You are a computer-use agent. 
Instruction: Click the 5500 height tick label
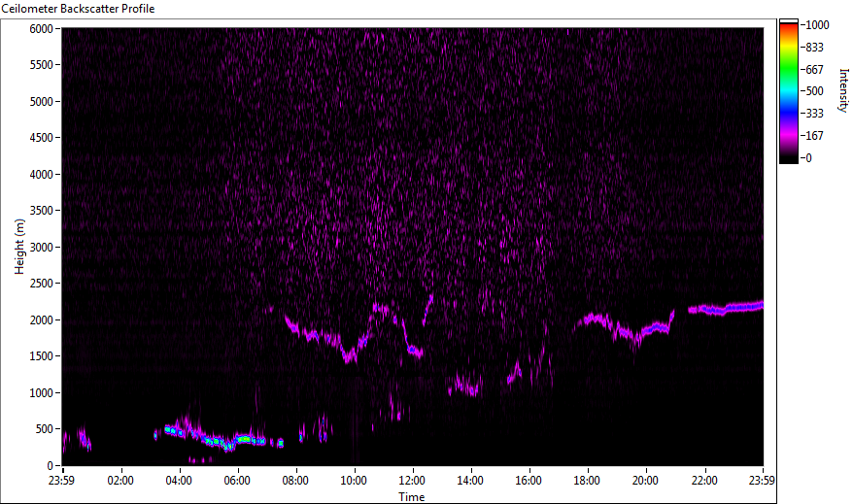pyautogui.click(x=42, y=65)
